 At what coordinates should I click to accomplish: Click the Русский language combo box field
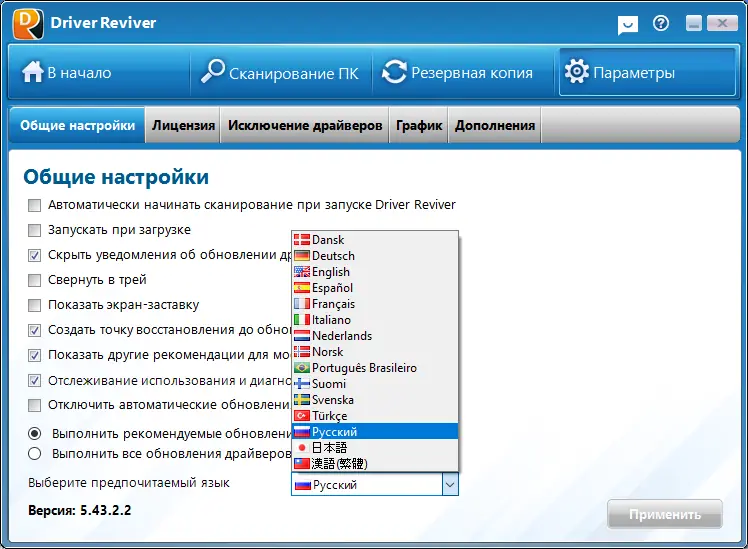click(x=375, y=485)
